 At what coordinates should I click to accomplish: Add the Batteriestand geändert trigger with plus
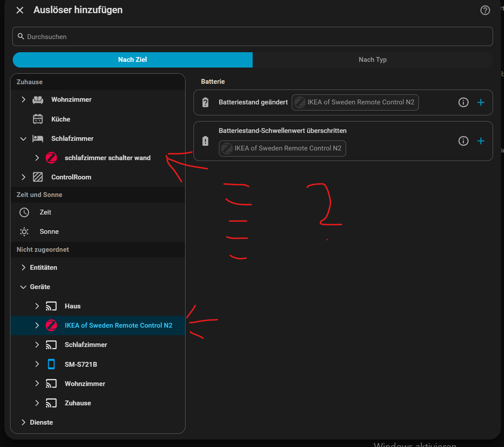(x=481, y=102)
